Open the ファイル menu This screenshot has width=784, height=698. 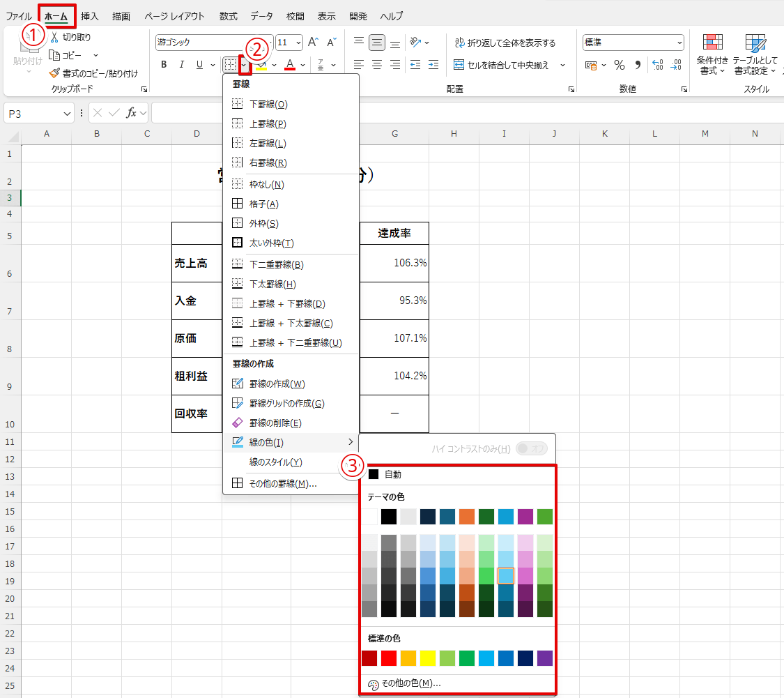(19, 16)
